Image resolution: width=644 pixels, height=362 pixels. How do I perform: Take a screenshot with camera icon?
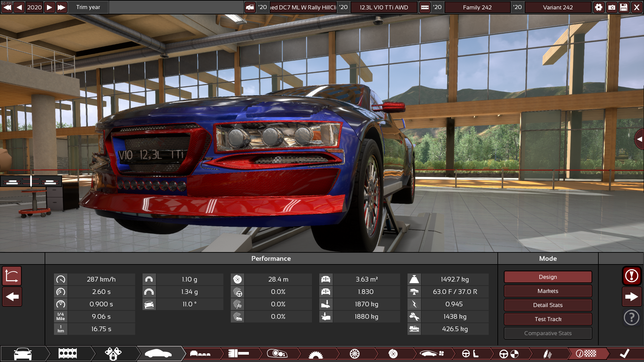click(611, 7)
